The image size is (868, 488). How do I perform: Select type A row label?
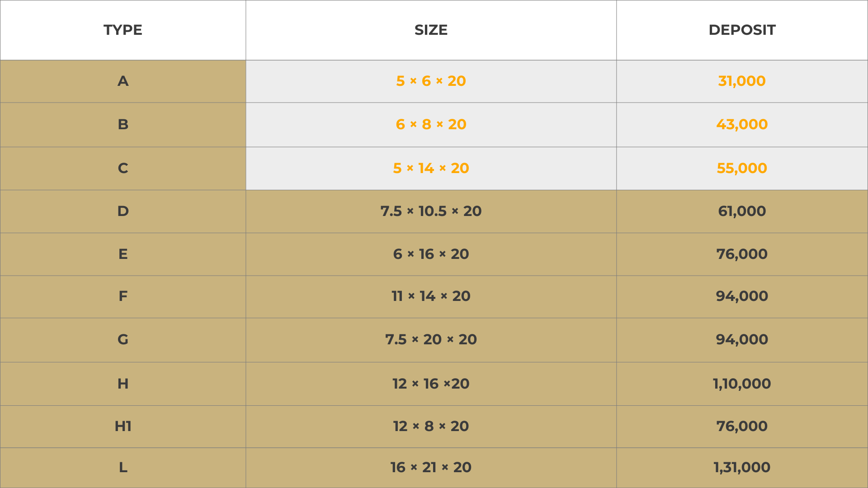[123, 81]
